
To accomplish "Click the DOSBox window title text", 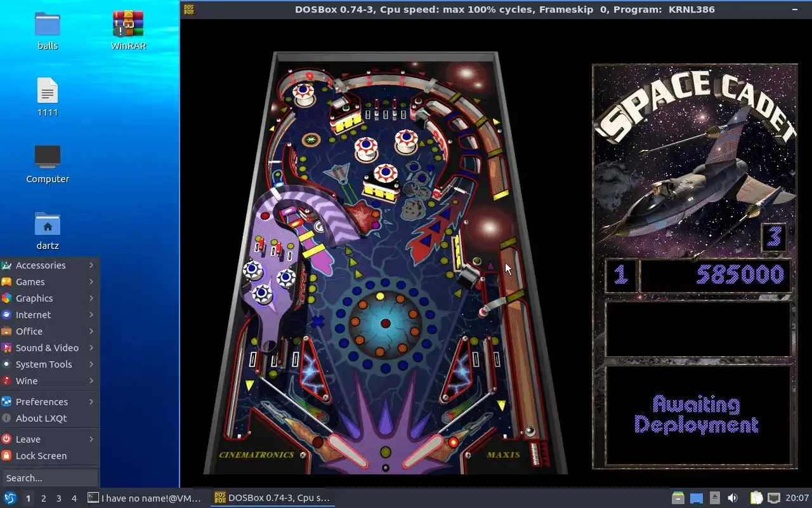I will tap(504, 10).
